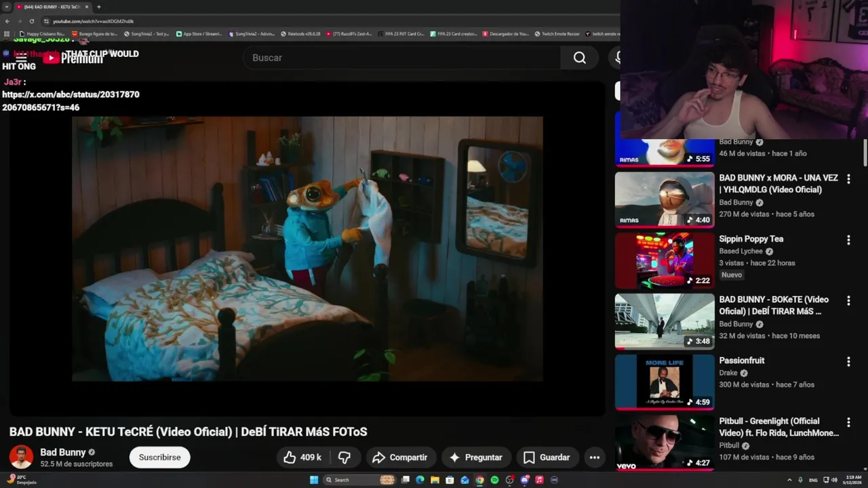Open the Burego figura de to... bookmark
The image size is (868, 488).
[94, 33]
